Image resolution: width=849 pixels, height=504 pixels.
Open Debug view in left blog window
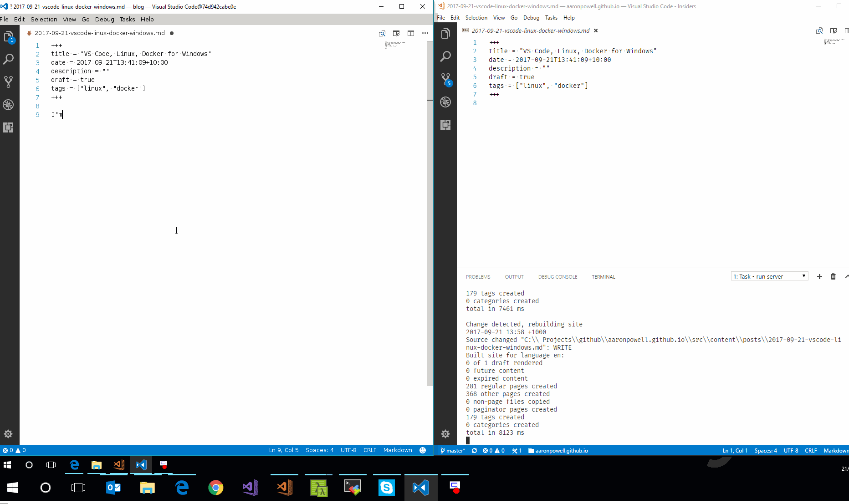pyautogui.click(x=9, y=105)
